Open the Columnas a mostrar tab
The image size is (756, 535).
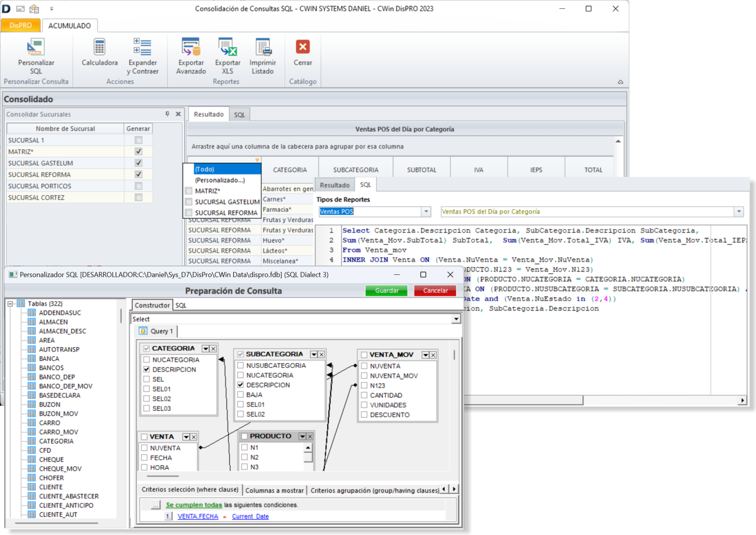(x=274, y=490)
